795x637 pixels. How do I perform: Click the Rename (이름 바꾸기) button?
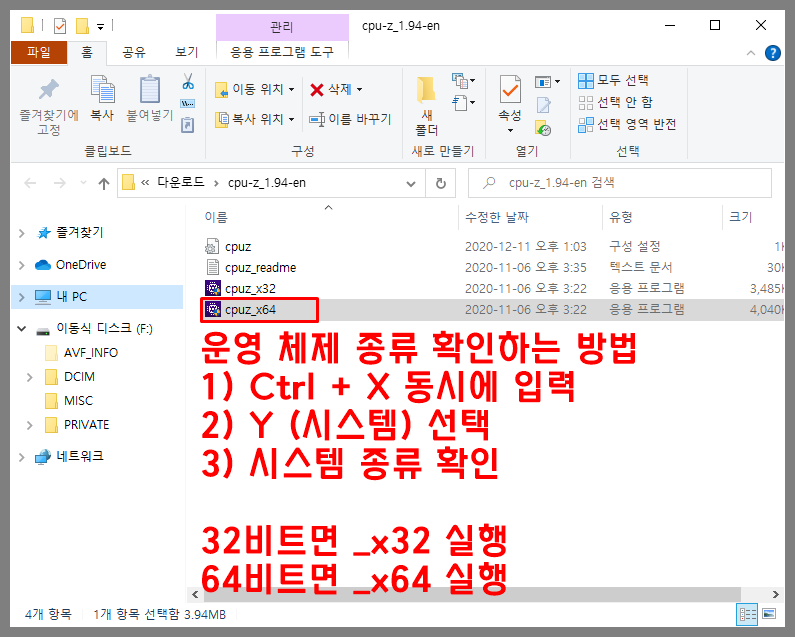(350, 119)
